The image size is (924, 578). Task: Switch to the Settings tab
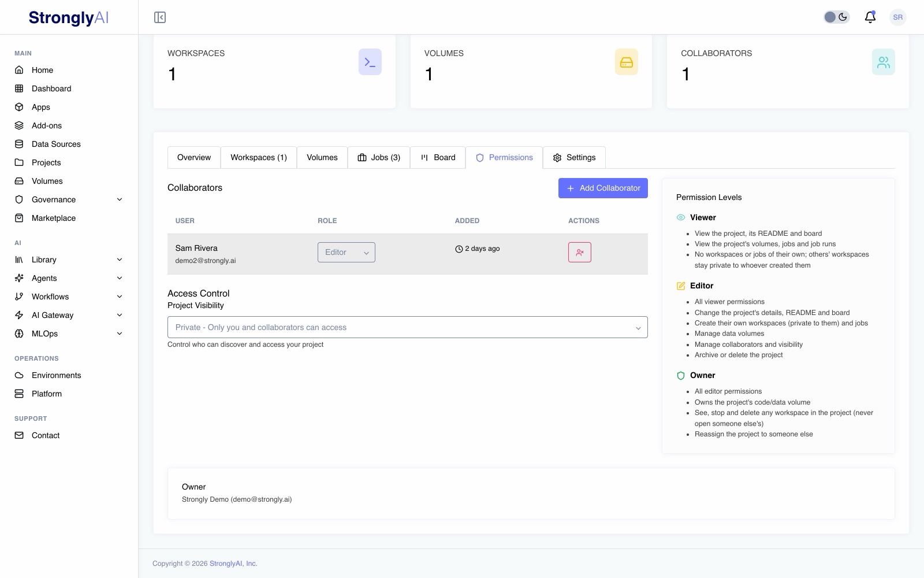pos(574,157)
